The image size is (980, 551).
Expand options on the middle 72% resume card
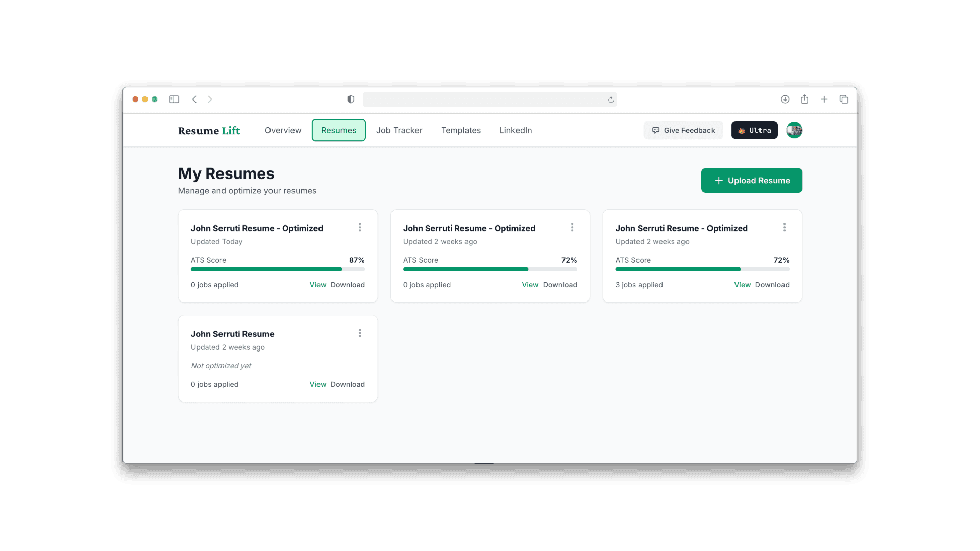572,228
